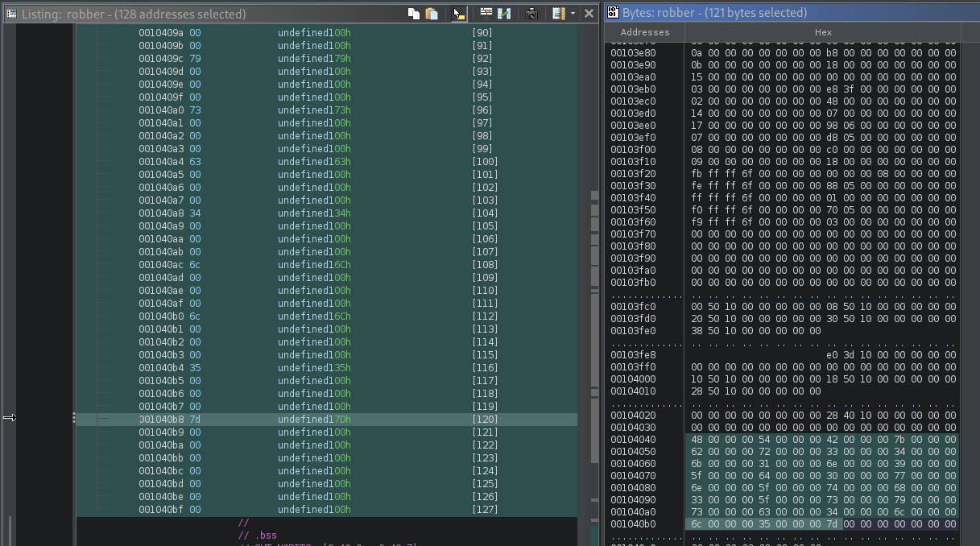Open dropdown arrow beside margin icon
The image size is (980, 546).
point(573,14)
